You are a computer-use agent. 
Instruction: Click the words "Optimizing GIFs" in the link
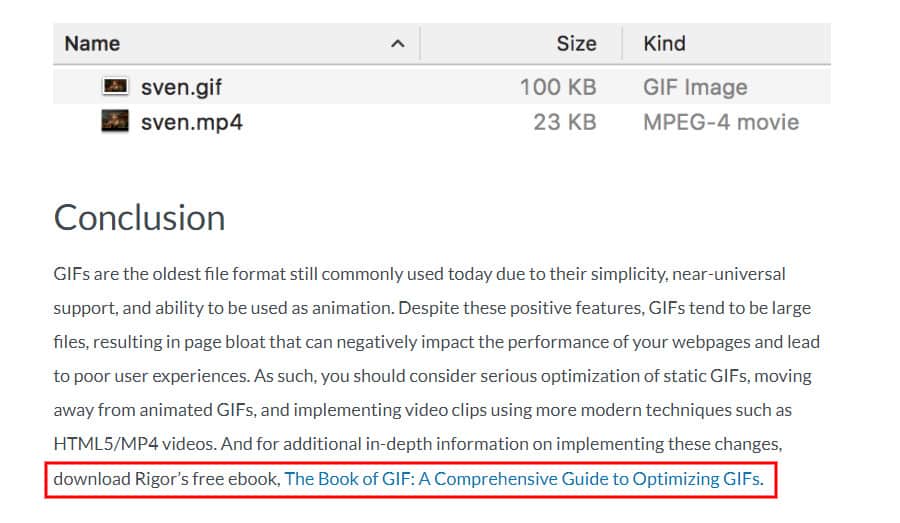click(x=698, y=479)
